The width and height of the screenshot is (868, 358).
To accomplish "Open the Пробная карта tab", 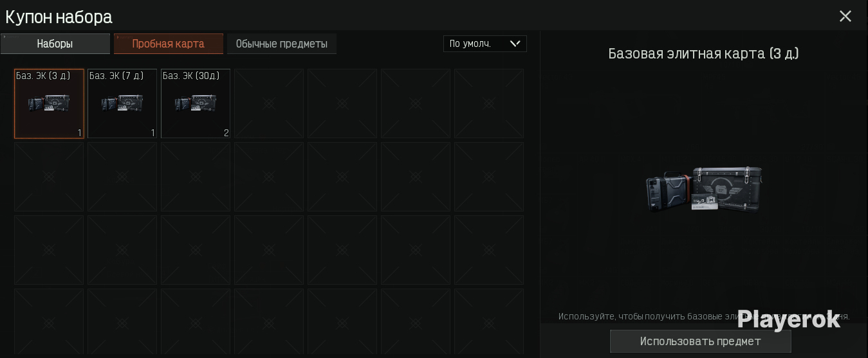I will [x=169, y=44].
